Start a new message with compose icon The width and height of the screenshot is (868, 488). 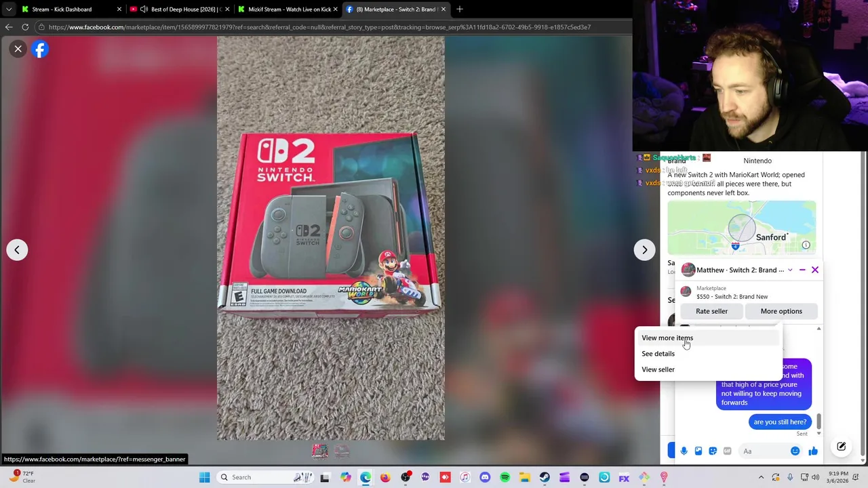841,447
